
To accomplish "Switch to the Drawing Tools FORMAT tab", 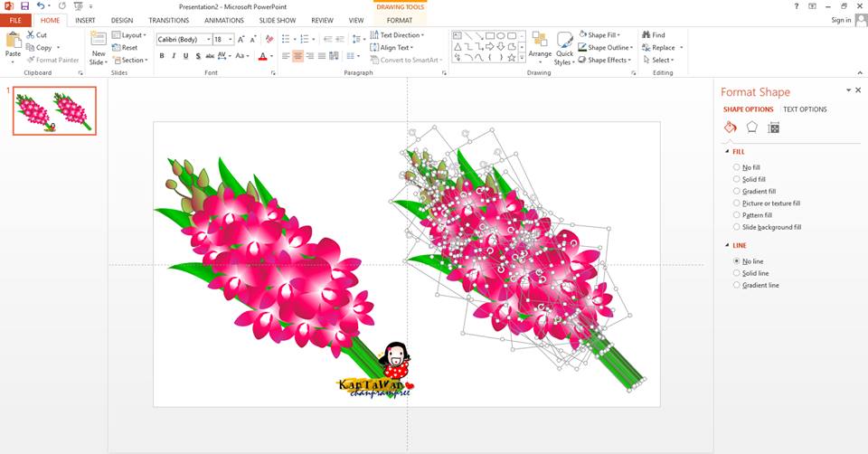I will point(400,20).
